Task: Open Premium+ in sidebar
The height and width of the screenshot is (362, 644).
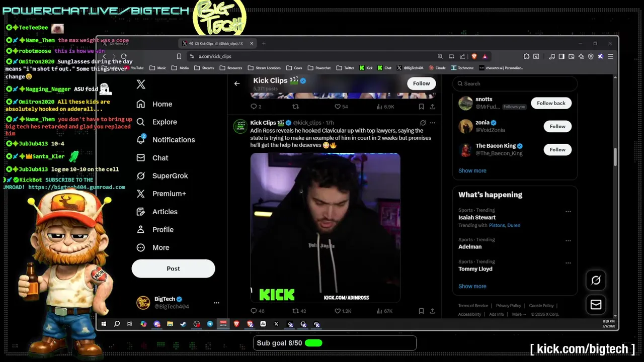Action: [x=161, y=194]
